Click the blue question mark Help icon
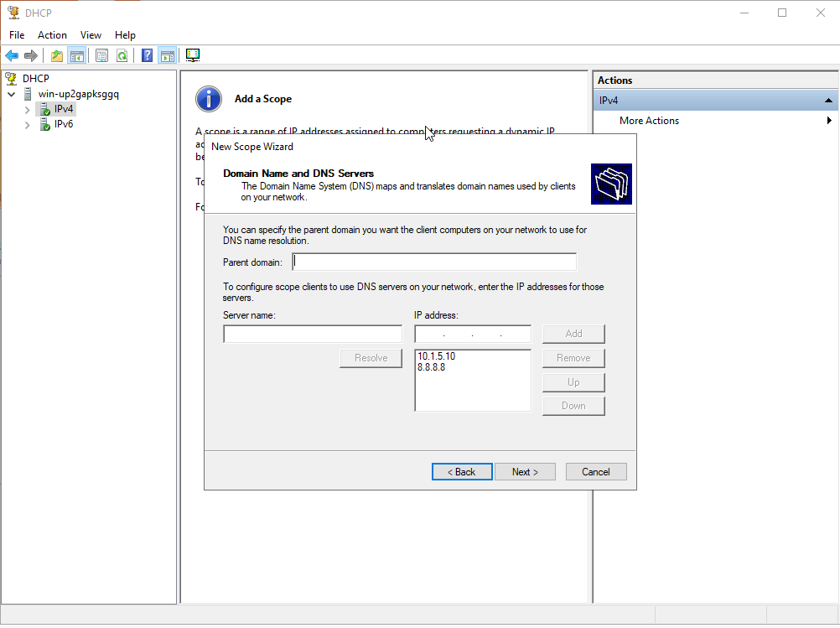This screenshot has width=840, height=628. (147, 56)
